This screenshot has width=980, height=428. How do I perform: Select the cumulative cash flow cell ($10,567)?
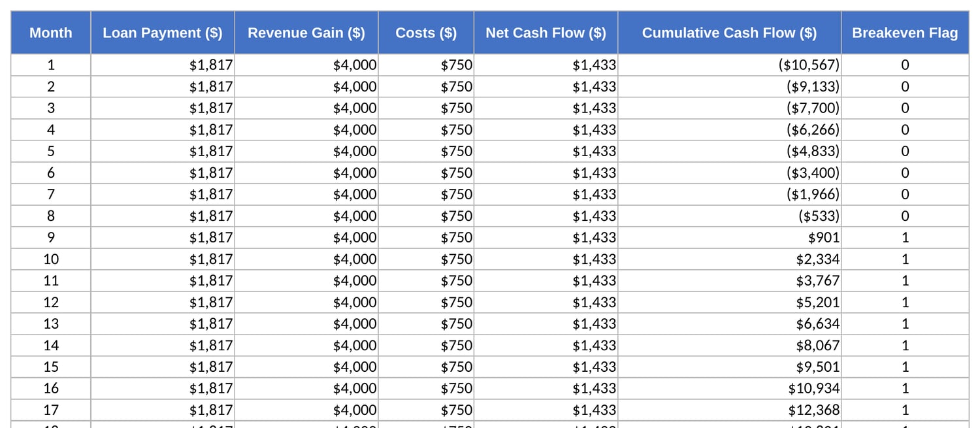730,65
